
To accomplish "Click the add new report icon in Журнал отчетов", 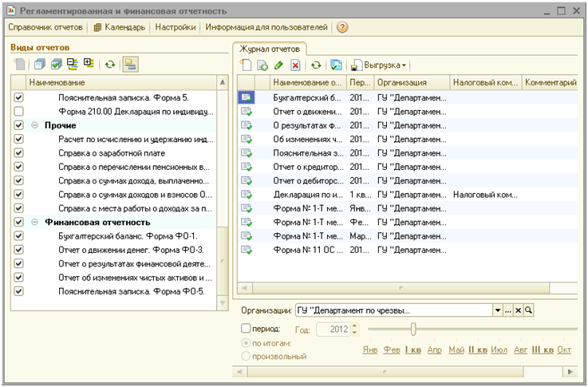I will coord(247,65).
